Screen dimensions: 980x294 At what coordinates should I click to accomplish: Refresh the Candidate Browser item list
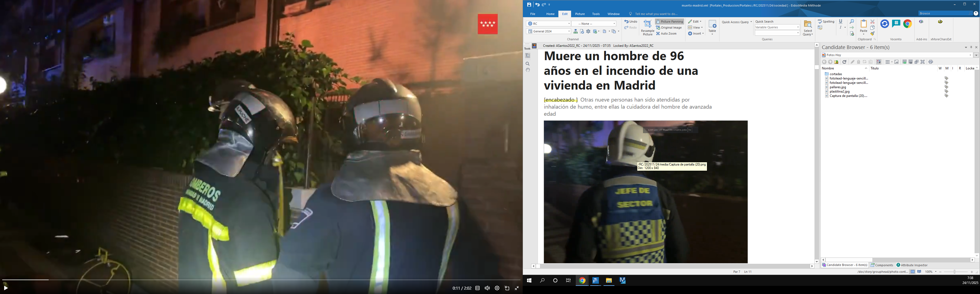pos(845,62)
